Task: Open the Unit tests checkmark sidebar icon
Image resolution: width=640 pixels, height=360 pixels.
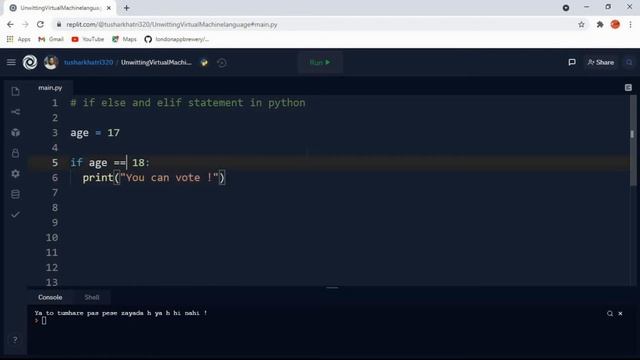Action: [16, 214]
